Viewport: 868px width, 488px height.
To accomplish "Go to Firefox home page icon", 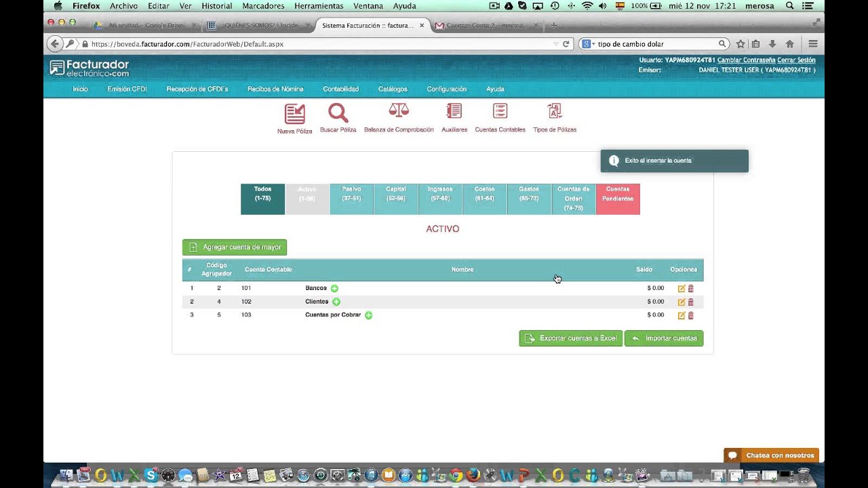I will coord(789,44).
